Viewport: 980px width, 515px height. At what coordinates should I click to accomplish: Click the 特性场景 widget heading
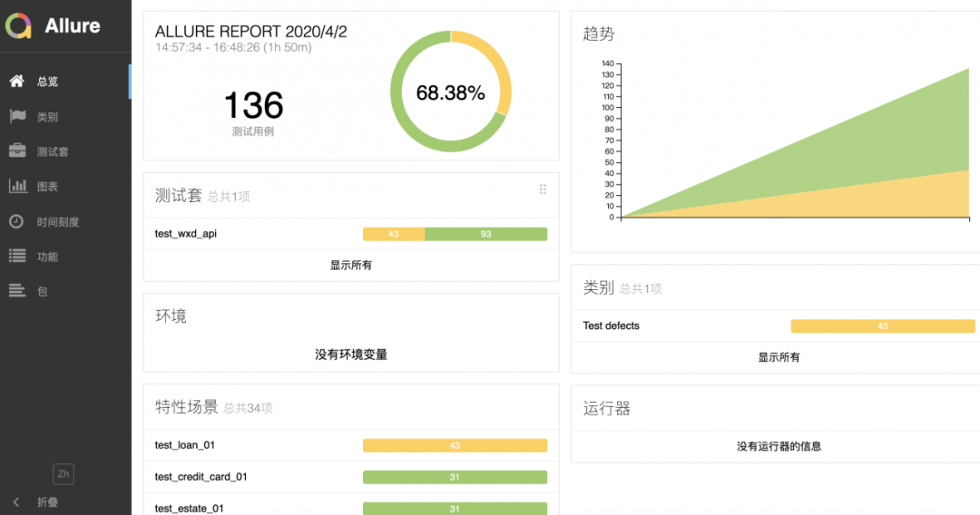(x=186, y=407)
